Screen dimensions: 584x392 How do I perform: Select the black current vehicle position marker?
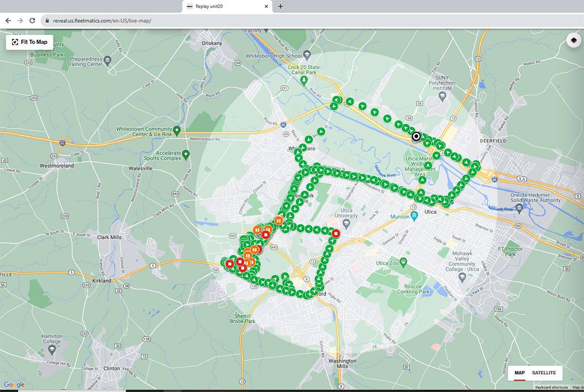(x=416, y=137)
